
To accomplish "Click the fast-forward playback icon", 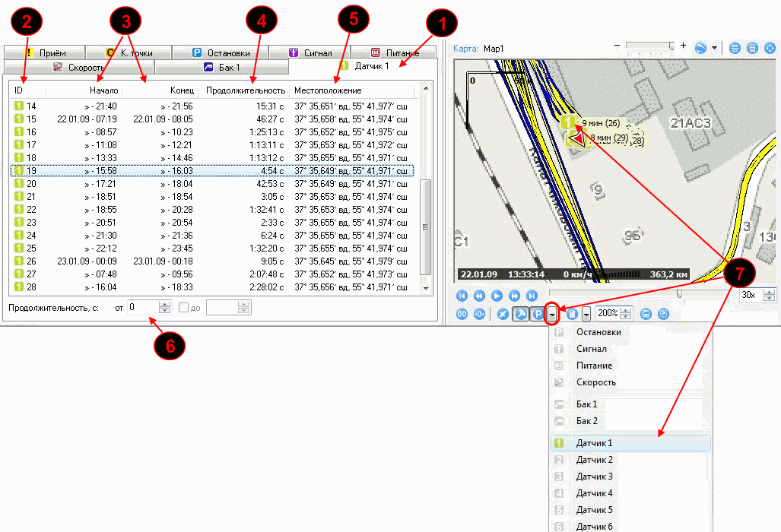I will (x=514, y=296).
